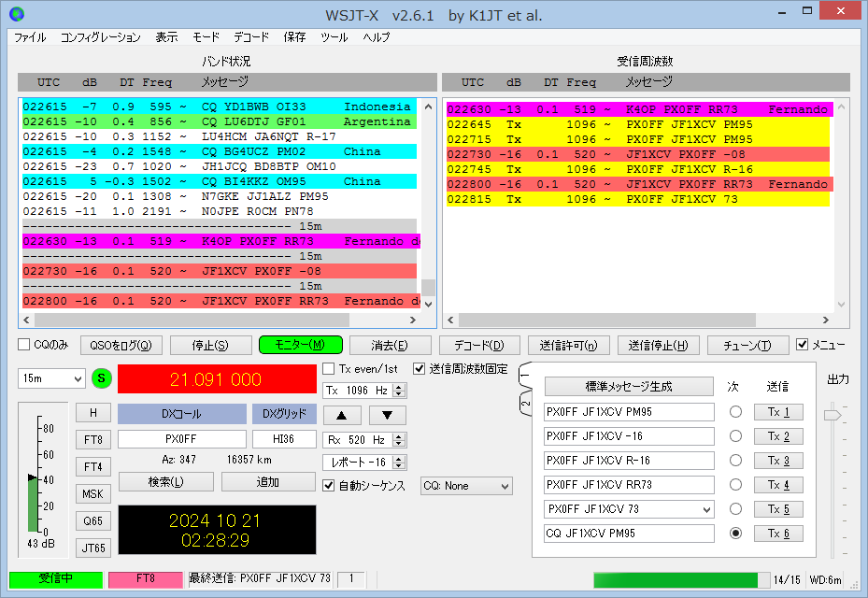868x598 pixels.
Task: Open the 保存 menu
Action: pyautogui.click(x=294, y=37)
